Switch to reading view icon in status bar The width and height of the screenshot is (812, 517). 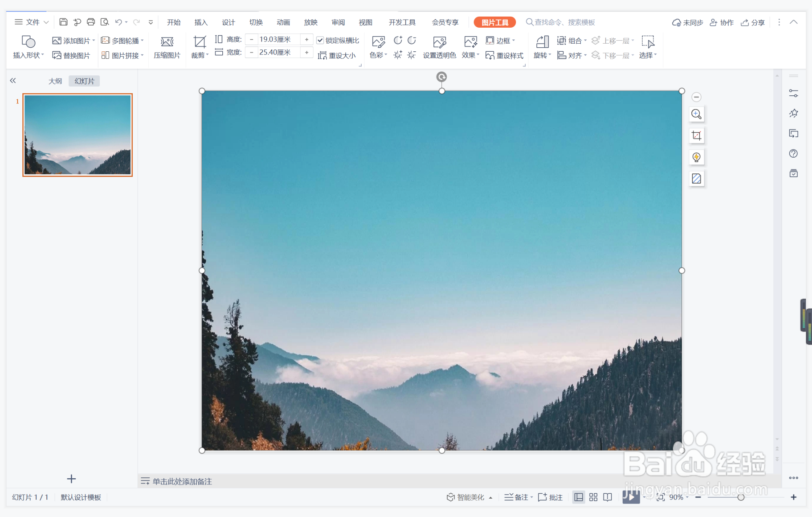608,497
